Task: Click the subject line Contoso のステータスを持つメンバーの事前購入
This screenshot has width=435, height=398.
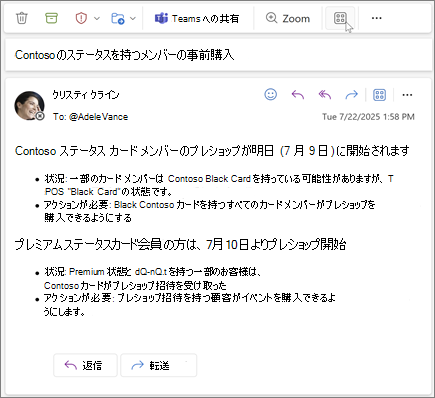Action: 124,55
